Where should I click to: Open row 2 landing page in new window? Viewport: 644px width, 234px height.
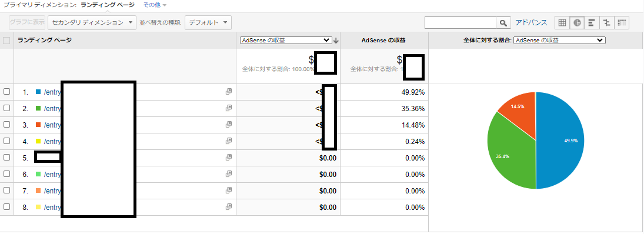tap(229, 108)
